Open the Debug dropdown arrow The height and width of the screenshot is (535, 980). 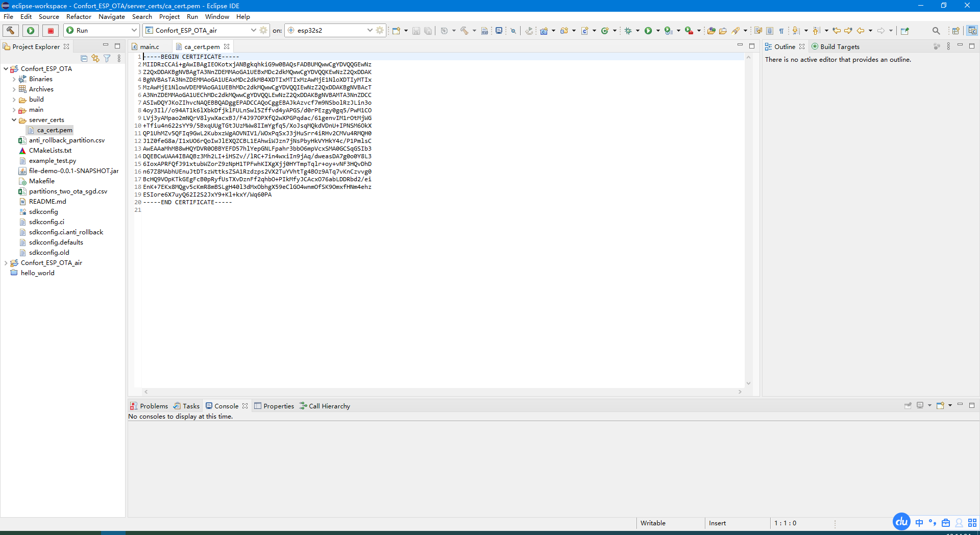pyautogui.click(x=638, y=31)
